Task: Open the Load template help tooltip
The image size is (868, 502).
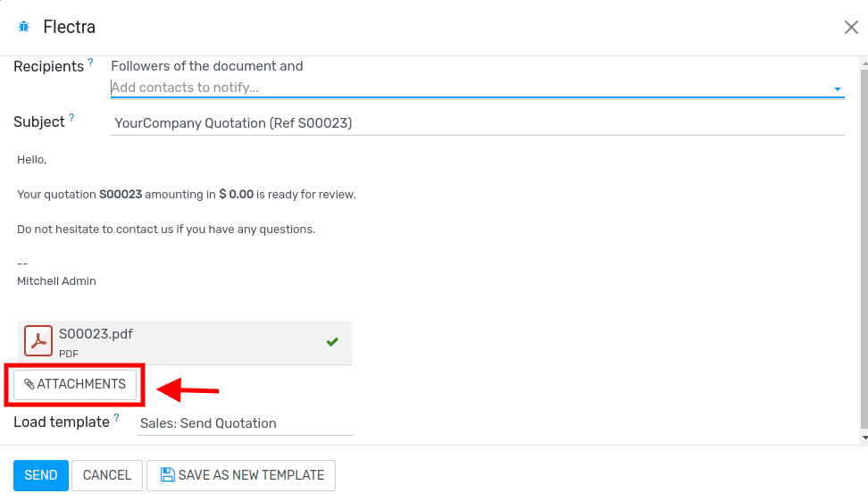Action: 116,418
